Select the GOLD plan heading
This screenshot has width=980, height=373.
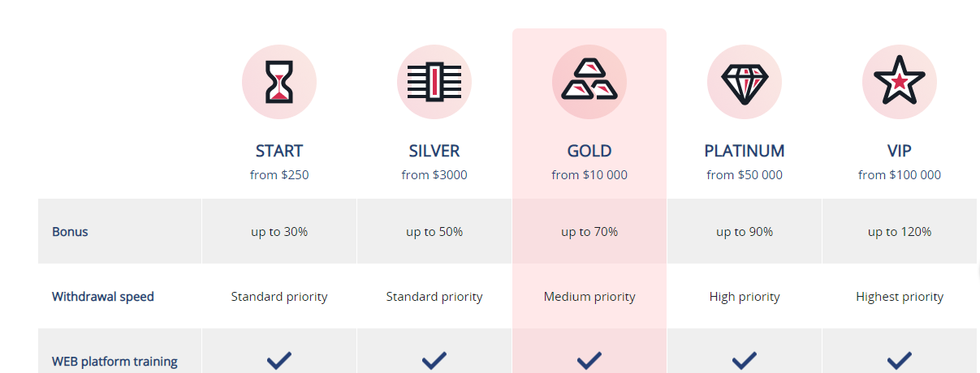point(589,151)
